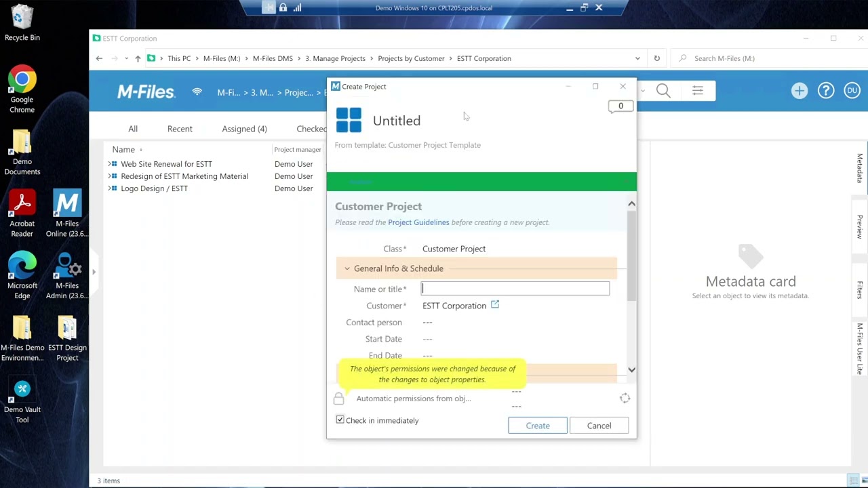Click the metadata card scroll-up arrow

click(x=631, y=204)
